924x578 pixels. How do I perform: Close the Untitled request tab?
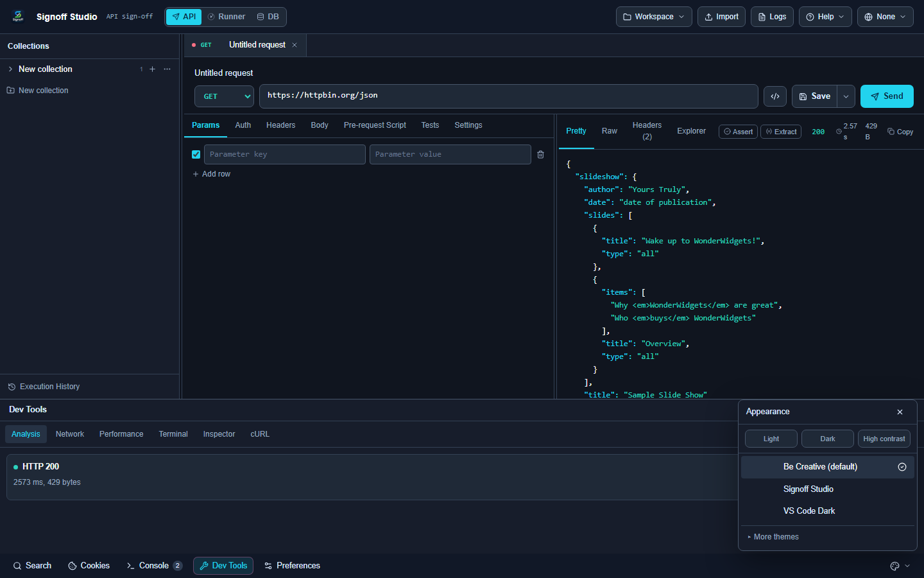pos(295,45)
